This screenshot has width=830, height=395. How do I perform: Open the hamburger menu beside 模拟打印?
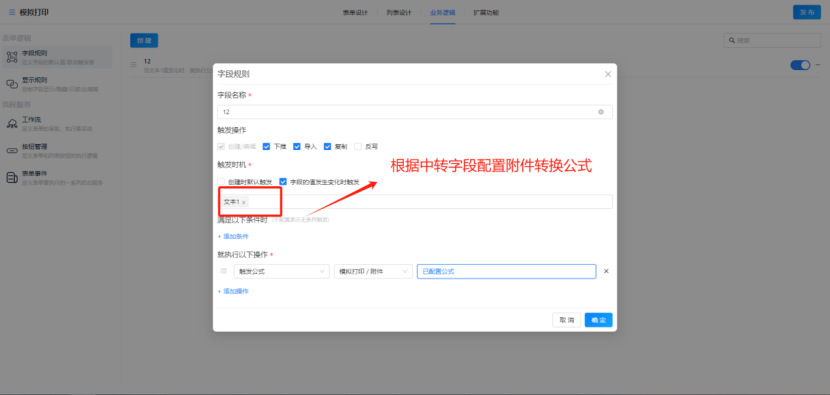pos(12,12)
